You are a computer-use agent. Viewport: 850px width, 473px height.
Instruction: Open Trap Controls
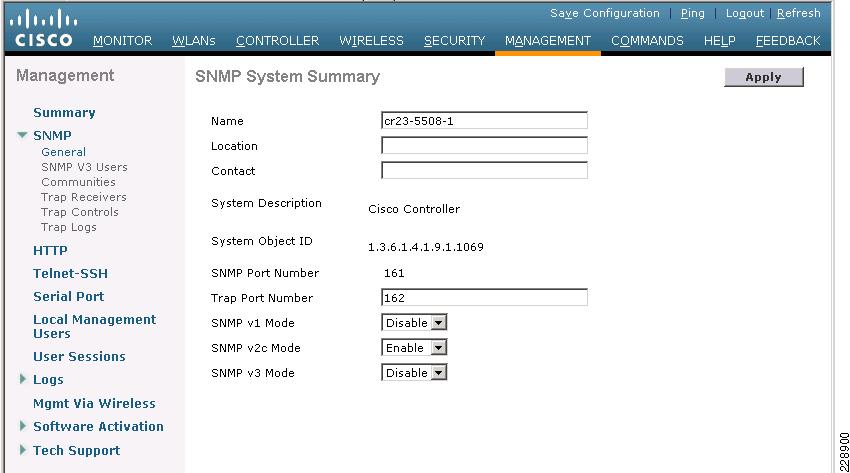(80, 212)
